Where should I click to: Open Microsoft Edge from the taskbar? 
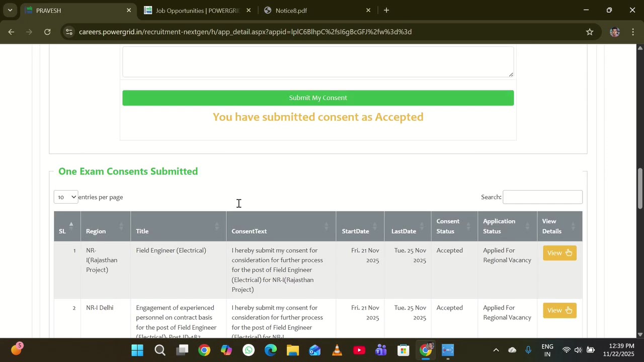tap(271, 350)
